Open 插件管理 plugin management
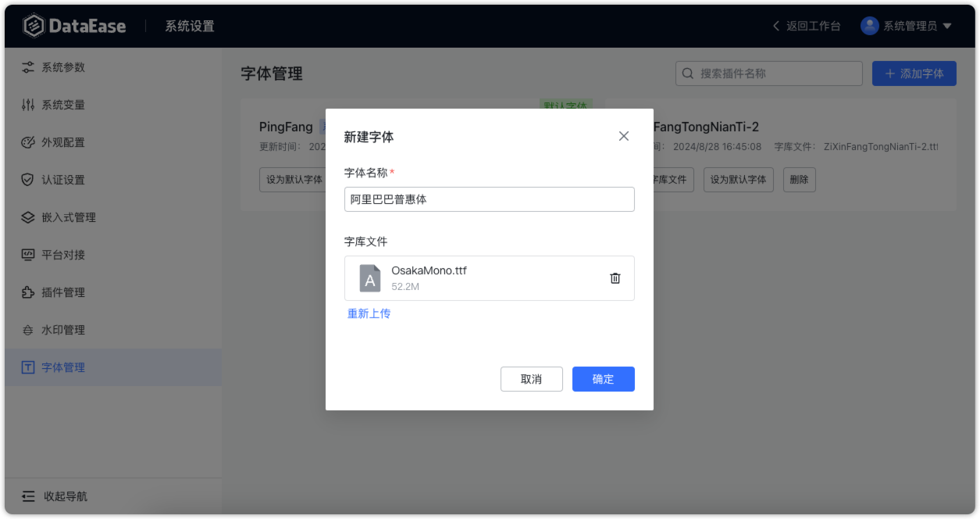This screenshot has height=519, width=980. [28, 292]
